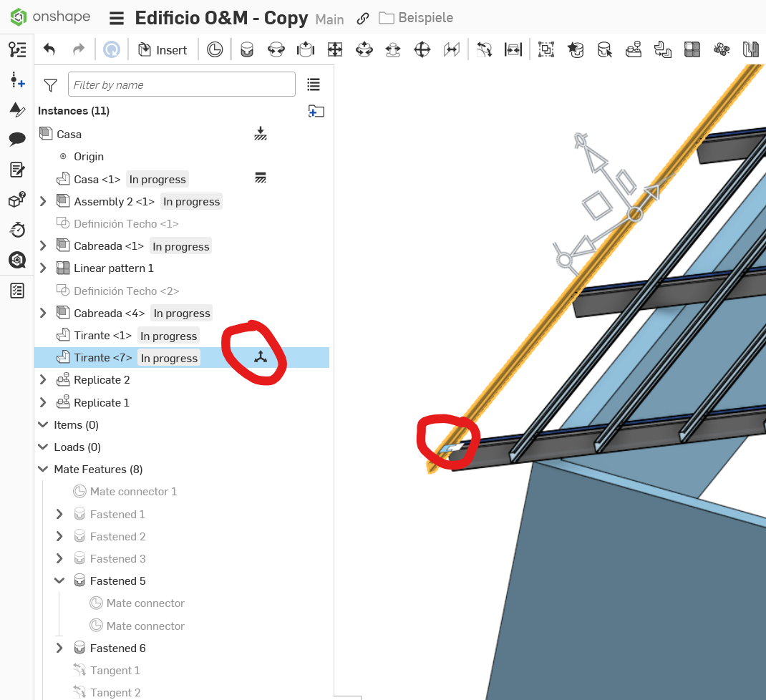Select Definición Techo <1> item

[126, 224]
